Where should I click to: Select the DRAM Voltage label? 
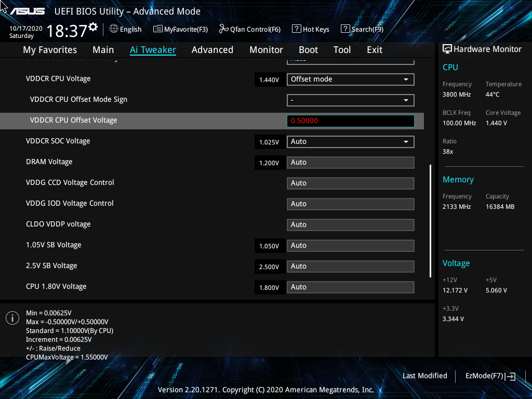point(49,162)
